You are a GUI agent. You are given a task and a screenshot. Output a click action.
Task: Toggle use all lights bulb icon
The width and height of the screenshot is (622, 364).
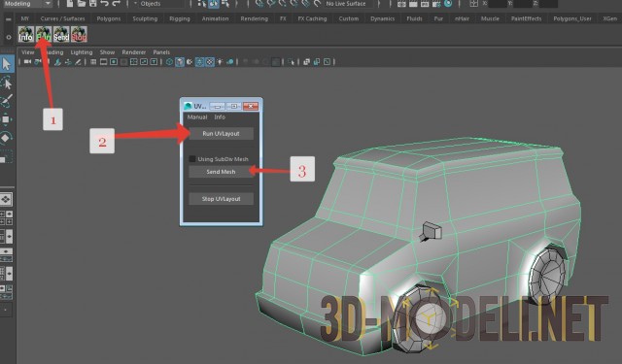pyautogui.click(x=220, y=62)
